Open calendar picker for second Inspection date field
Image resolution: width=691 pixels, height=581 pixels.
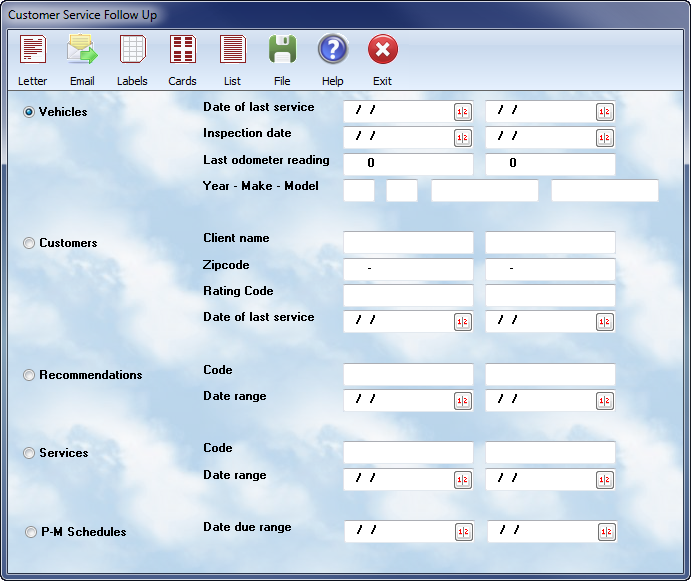click(x=605, y=138)
